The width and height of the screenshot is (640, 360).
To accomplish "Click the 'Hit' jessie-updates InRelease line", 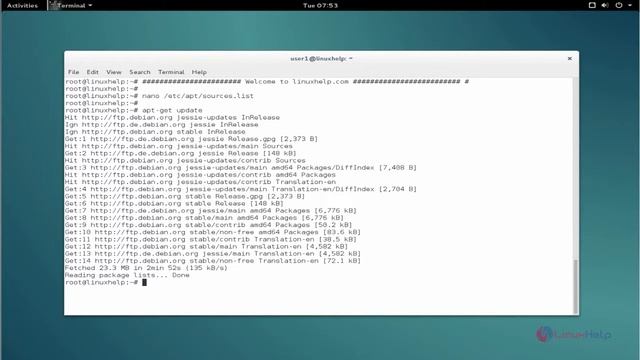I will pos(172,118).
